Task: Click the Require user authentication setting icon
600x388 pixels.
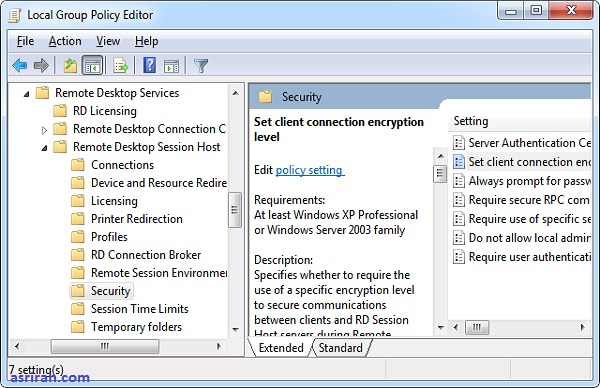Action: (459, 257)
